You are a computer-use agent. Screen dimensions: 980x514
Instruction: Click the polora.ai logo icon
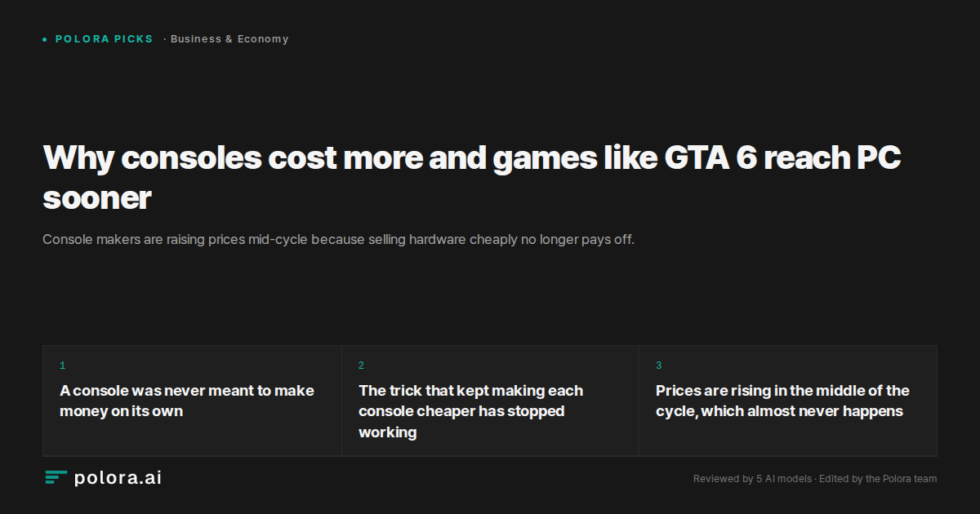point(56,478)
